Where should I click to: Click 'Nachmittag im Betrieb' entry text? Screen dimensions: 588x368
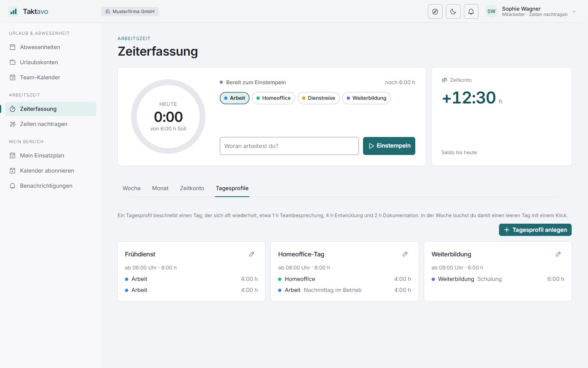point(333,290)
